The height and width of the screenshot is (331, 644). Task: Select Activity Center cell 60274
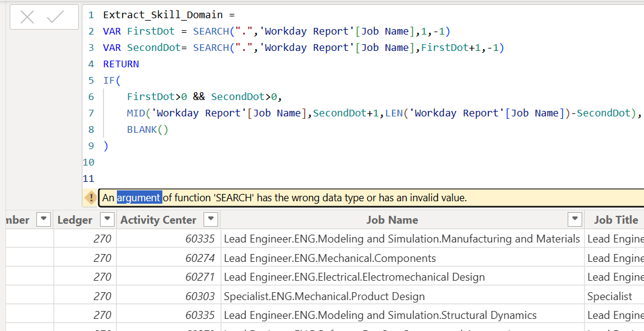tap(168, 258)
